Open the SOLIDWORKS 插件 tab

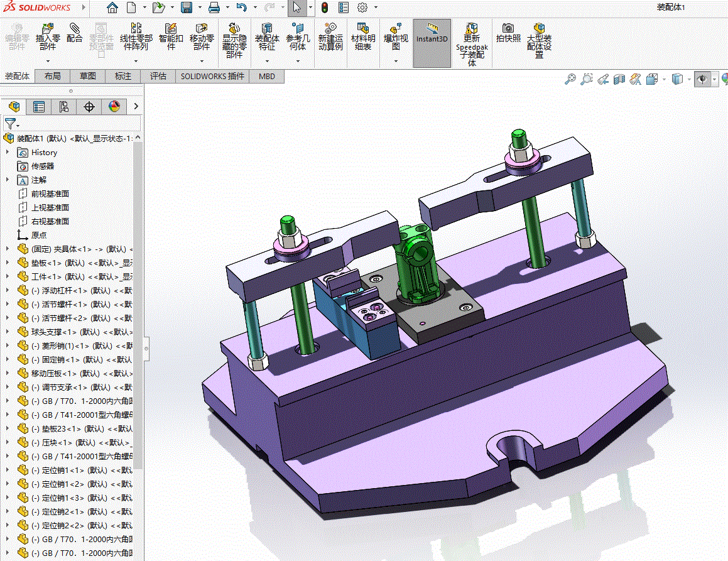pos(212,76)
